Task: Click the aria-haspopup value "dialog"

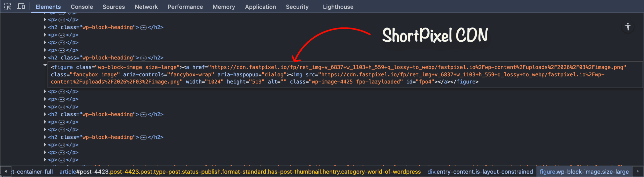Action: (274, 75)
